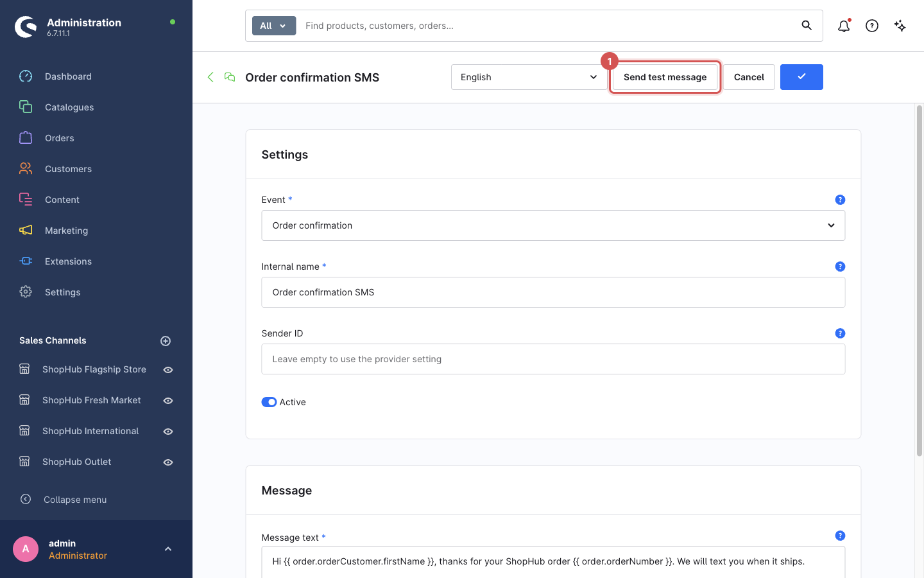Open ShopHub Flagship Store channel
The image size is (924, 578).
[x=94, y=369]
